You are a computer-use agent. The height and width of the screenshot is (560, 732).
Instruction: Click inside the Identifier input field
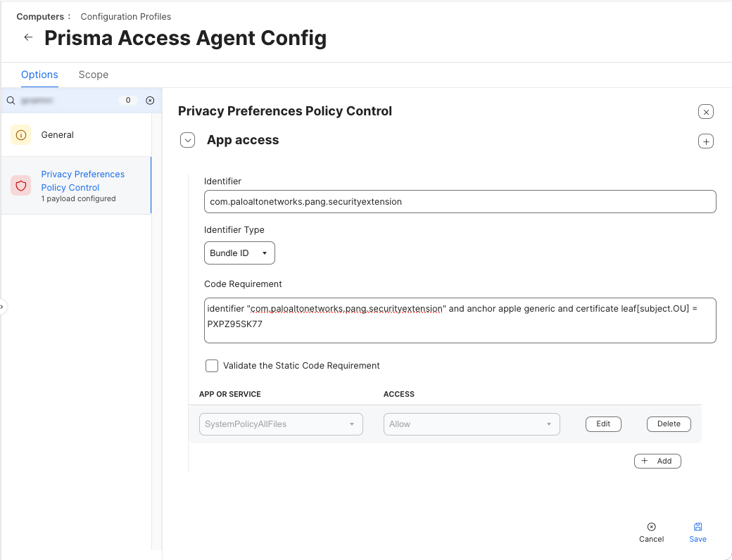point(460,201)
